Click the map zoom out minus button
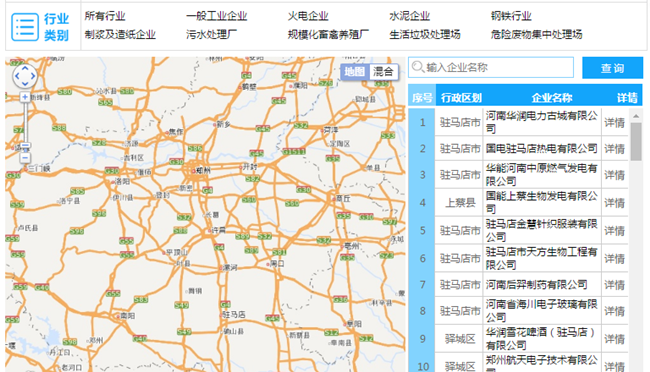The image size is (650, 372). (25, 158)
